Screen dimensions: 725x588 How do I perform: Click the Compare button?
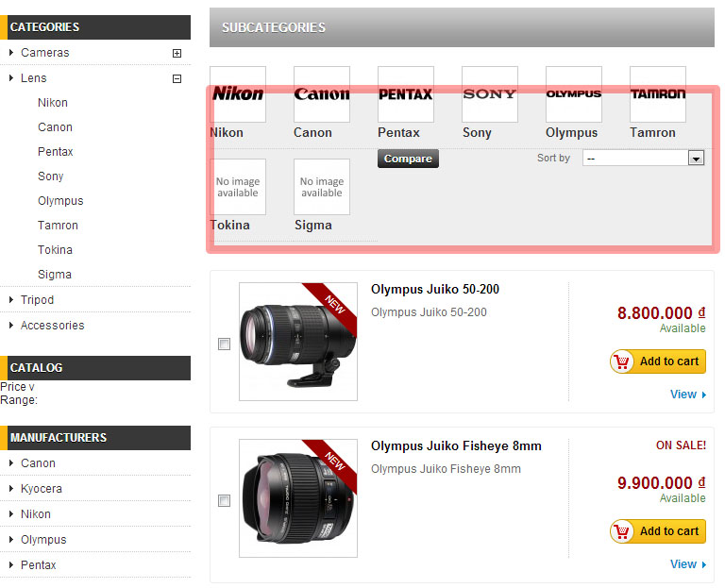[x=408, y=159]
